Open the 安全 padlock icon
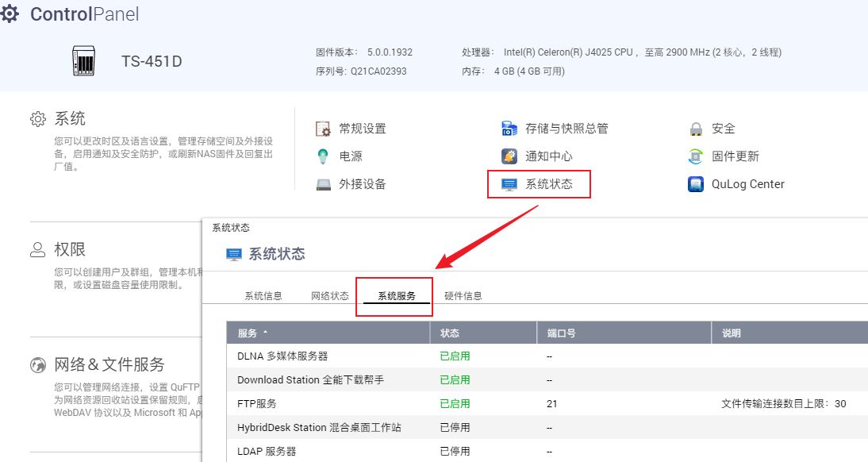Viewport: 868px width, 462px height. pos(696,129)
